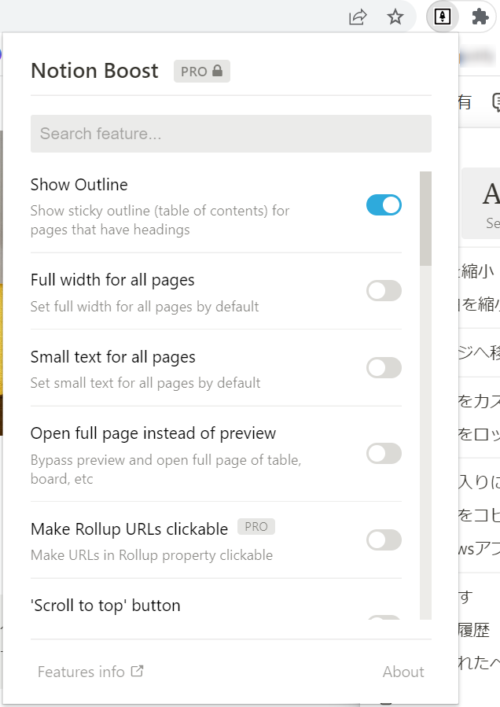
Task: Enable Full width for all pages toggle
Action: pos(384,291)
